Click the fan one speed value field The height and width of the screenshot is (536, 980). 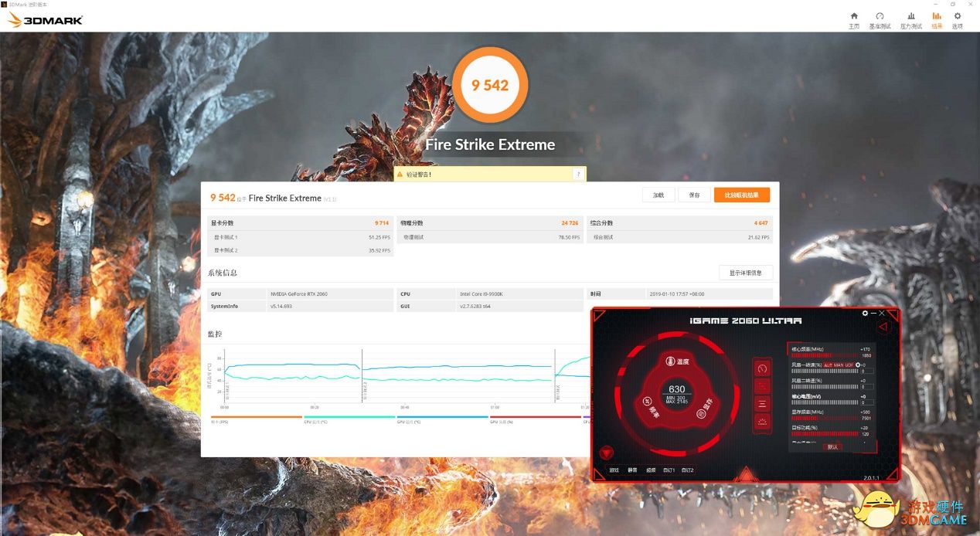click(867, 371)
